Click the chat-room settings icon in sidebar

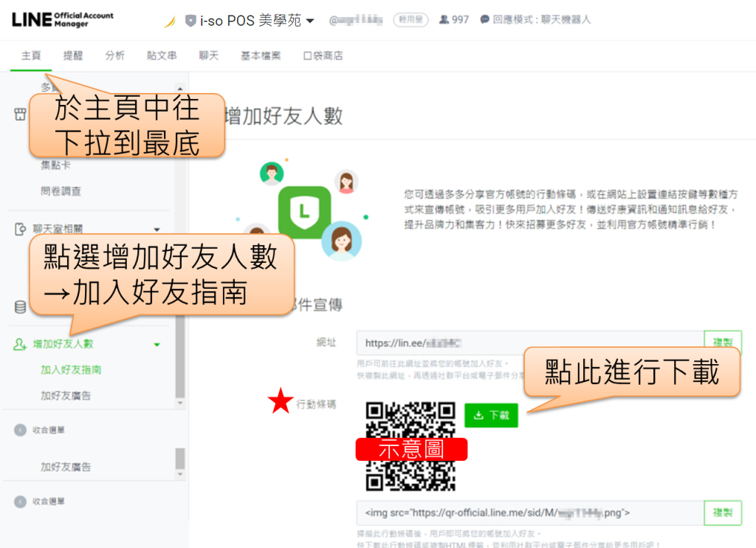tap(20, 230)
